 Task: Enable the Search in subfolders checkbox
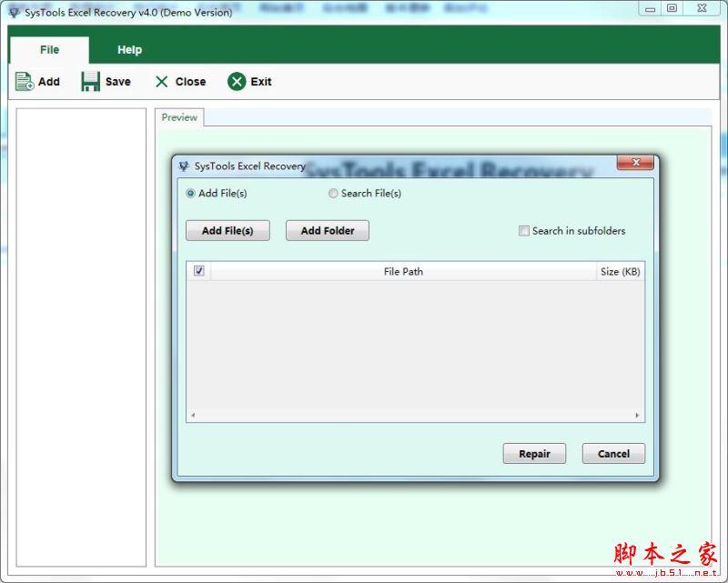pos(524,231)
